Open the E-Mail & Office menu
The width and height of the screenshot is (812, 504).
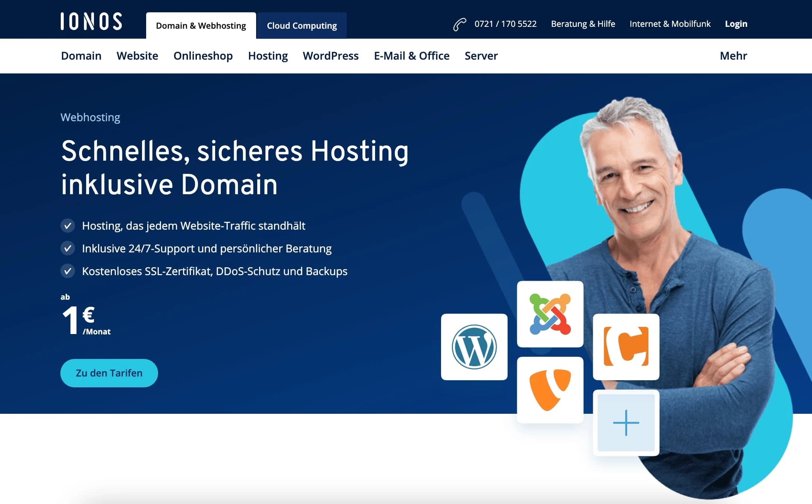(x=412, y=56)
